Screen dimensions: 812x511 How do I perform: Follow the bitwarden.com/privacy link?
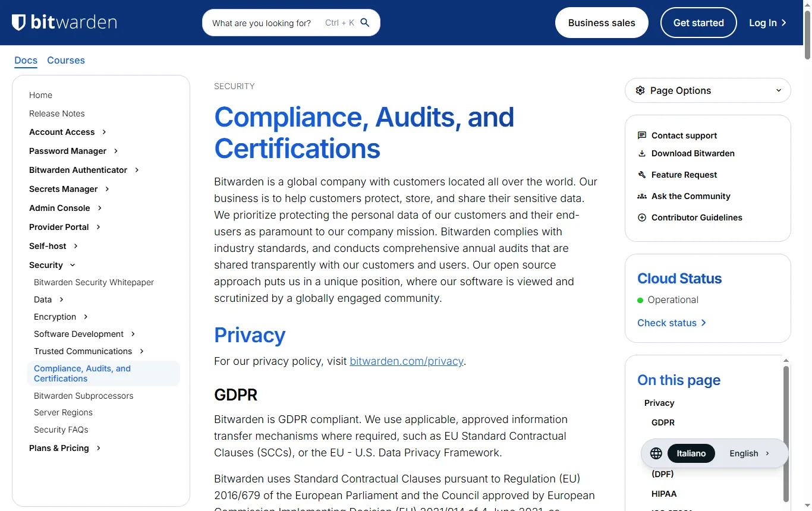[407, 361]
